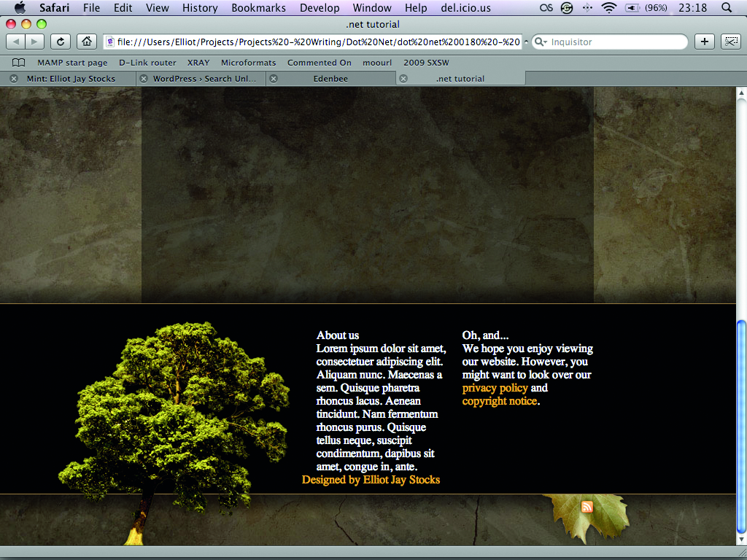
Task: Open the Commented On bookmark
Action: point(320,63)
